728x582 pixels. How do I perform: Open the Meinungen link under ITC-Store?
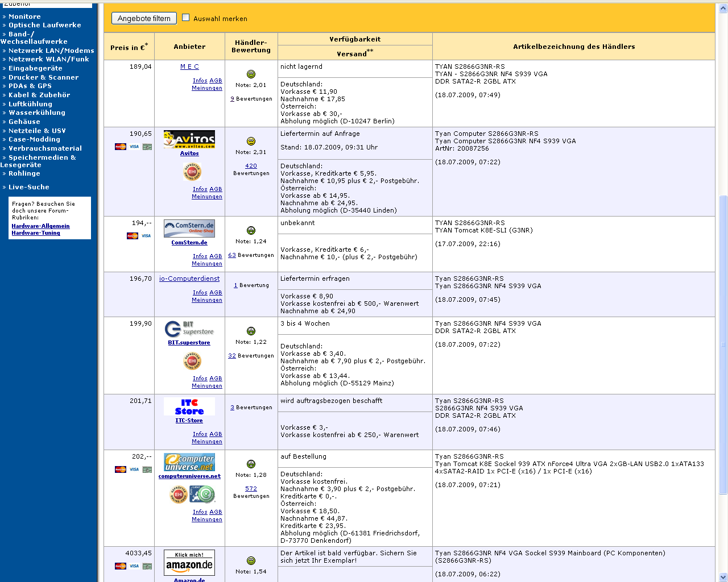click(207, 442)
